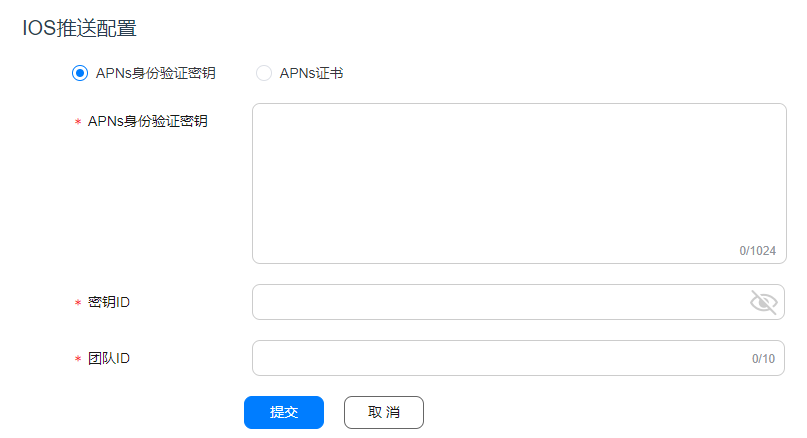Click the APNs证书 radio label text
This screenshot has height=438, width=807.
tap(311, 73)
